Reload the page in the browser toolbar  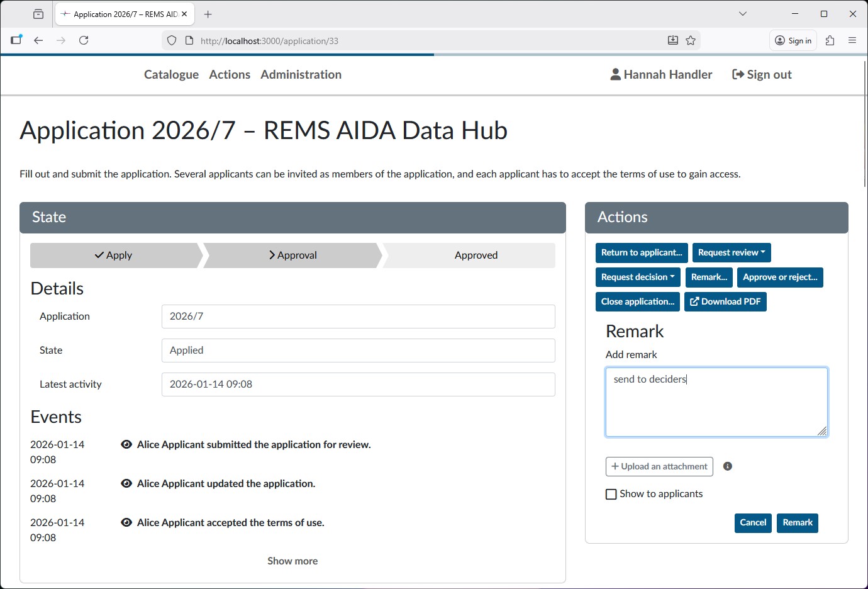84,40
